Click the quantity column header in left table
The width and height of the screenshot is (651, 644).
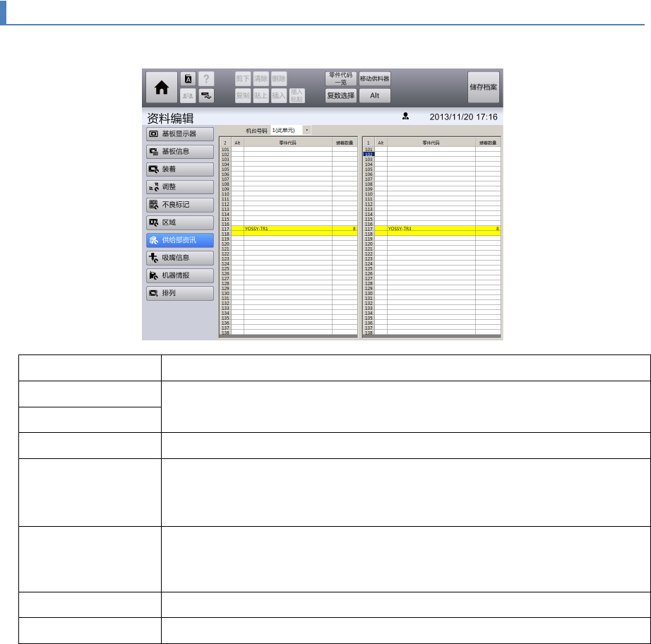tap(345, 143)
